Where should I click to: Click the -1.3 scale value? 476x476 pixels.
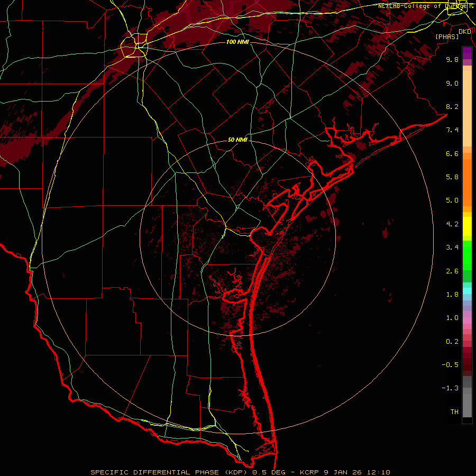(x=450, y=388)
